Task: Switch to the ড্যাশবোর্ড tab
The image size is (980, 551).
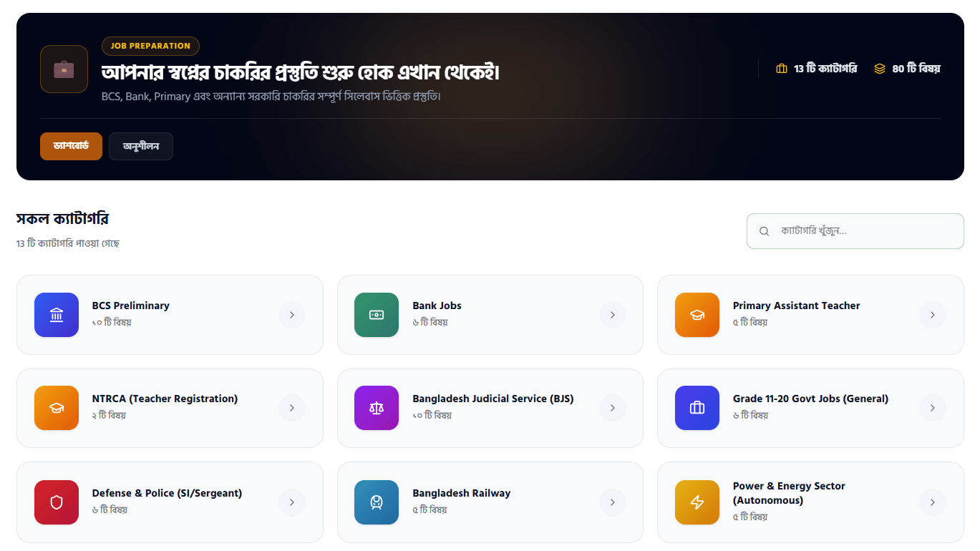Action: click(x=71, y=146)
